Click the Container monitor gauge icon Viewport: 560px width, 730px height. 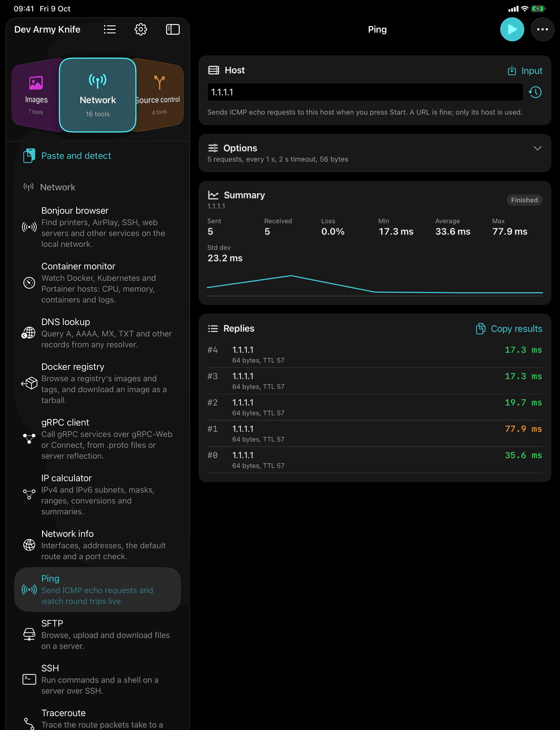29,283
